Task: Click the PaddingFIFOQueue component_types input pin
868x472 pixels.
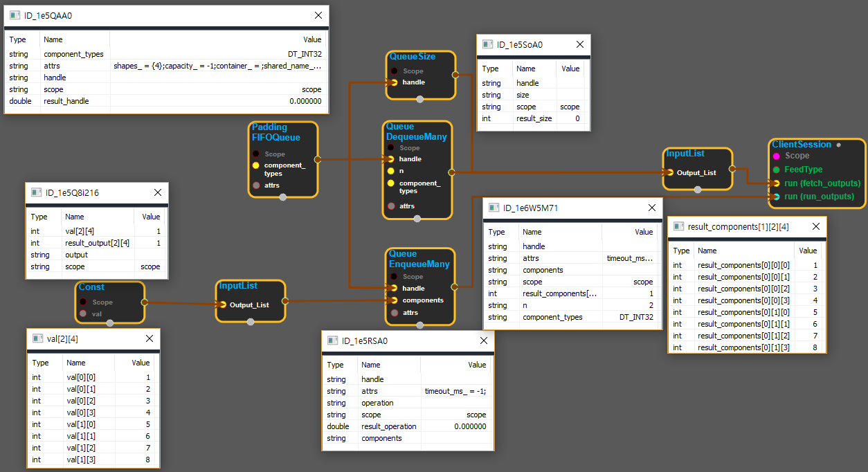Action: 256,166
